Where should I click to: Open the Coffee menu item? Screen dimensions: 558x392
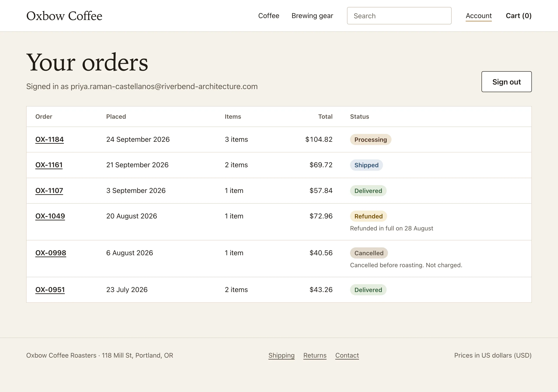(269, 16)
